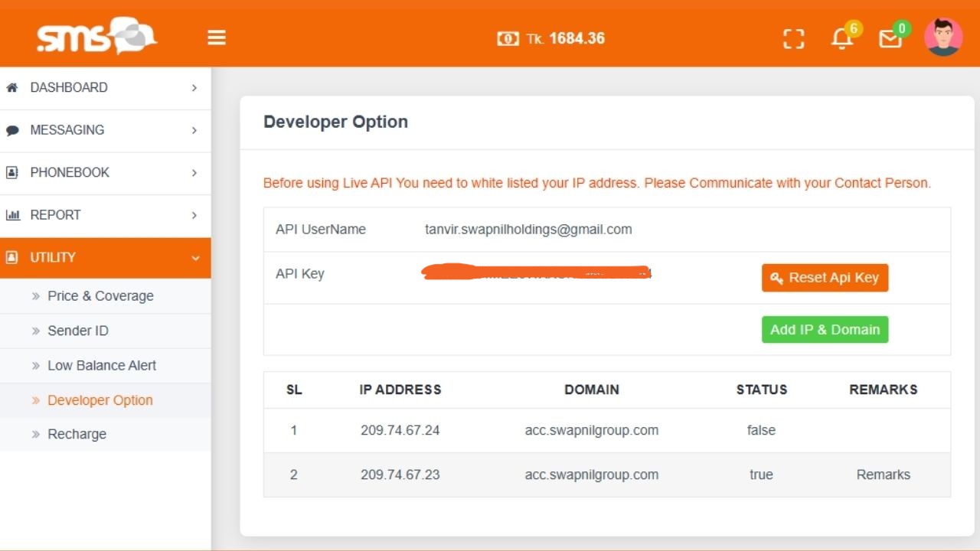Click the Tk. 1684.36 balance amount

566,38
